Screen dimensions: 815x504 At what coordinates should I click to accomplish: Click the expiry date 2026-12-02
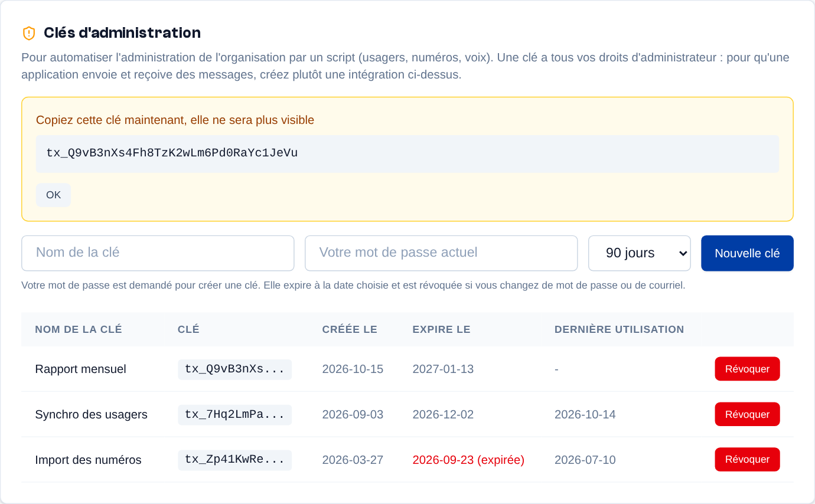(443, 415)
